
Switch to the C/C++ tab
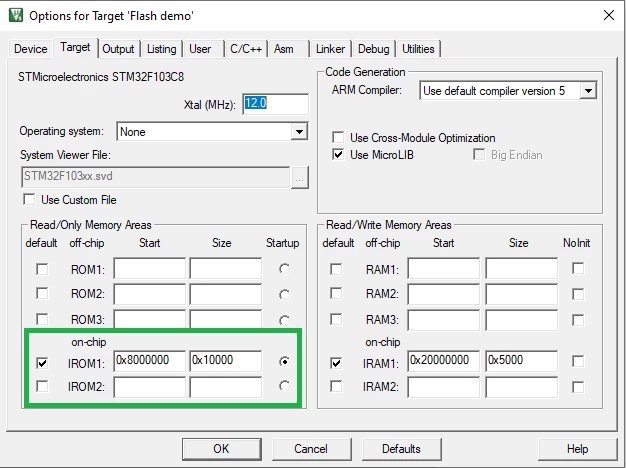(x=246, y=49)
